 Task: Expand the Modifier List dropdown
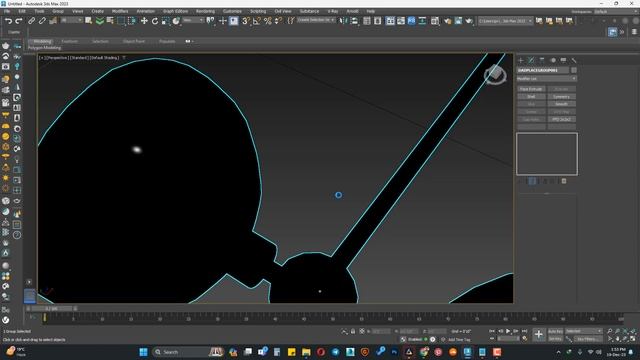(547, 78)
